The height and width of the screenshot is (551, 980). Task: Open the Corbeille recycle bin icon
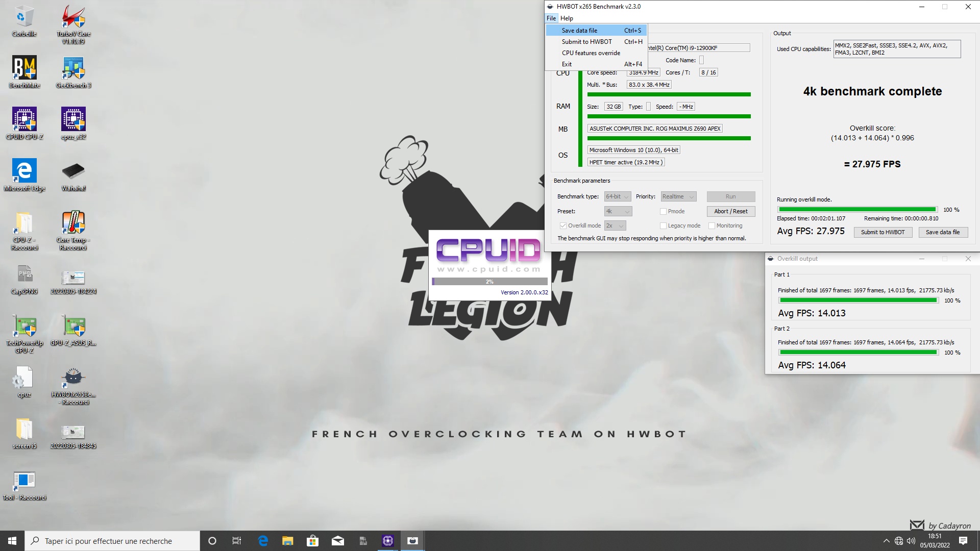pyautogui.click(x=24, y=21)
